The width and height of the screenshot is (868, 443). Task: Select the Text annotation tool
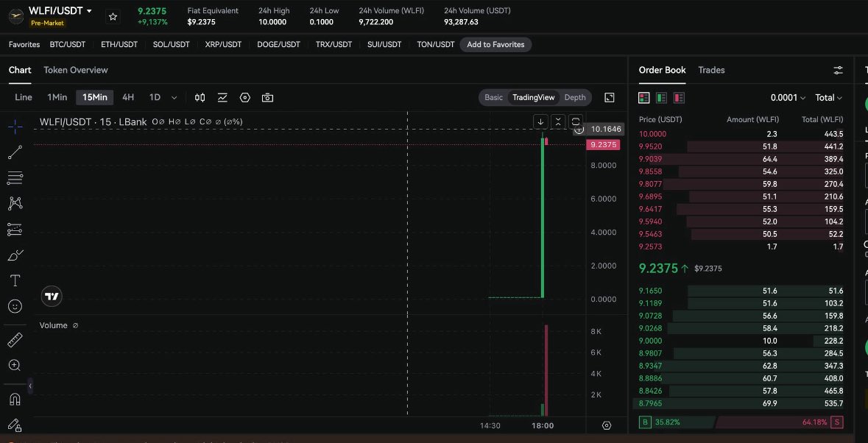(x=15, y=280)
